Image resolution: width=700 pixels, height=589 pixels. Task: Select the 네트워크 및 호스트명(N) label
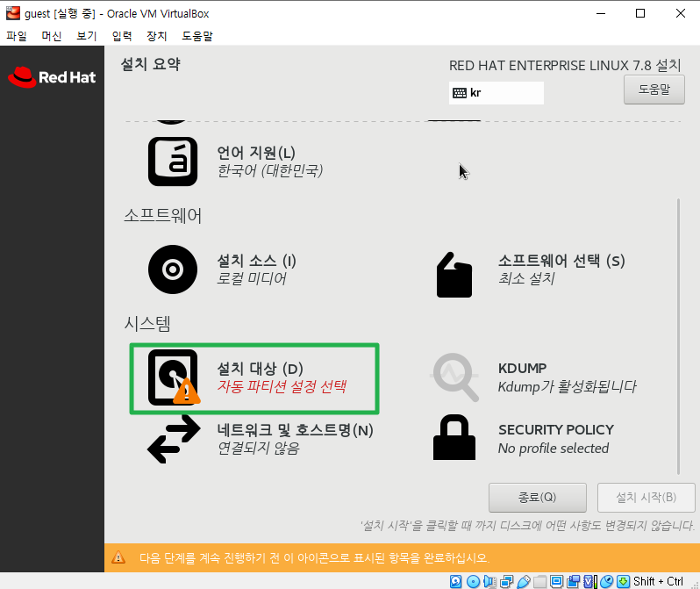295,430
